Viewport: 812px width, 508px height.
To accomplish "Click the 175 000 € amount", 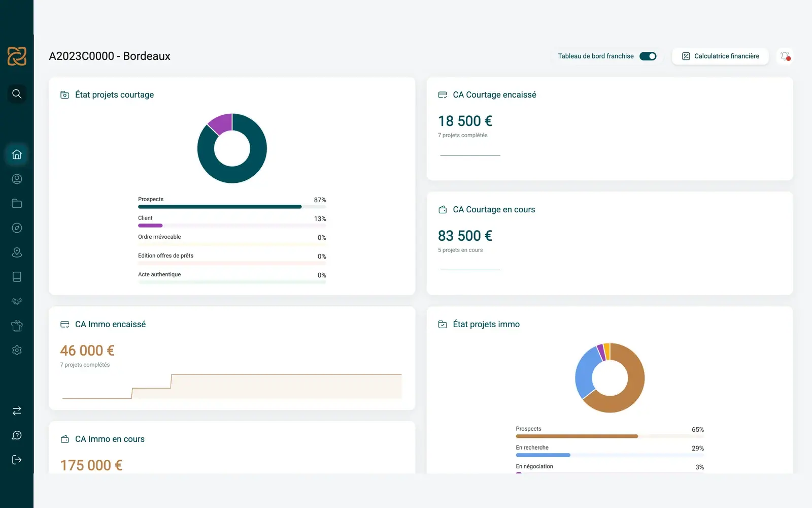I will pos(91,465).
